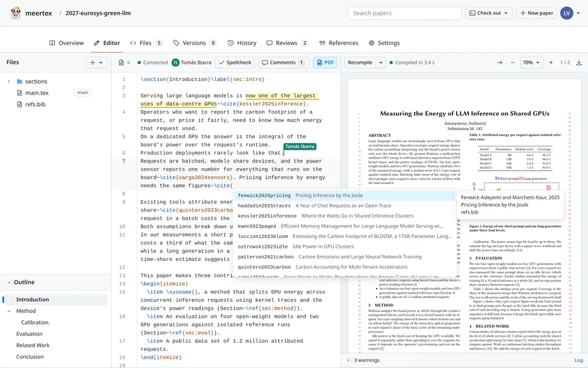This screenshot has width=588, height=368.
Task: Jump to Conclusion in the outline
Action: (30, 357)
